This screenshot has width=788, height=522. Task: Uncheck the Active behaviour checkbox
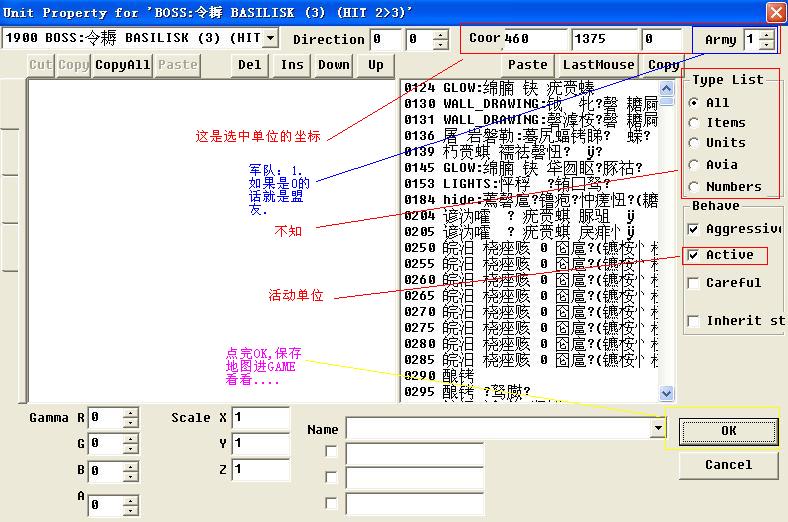[695, 255]
